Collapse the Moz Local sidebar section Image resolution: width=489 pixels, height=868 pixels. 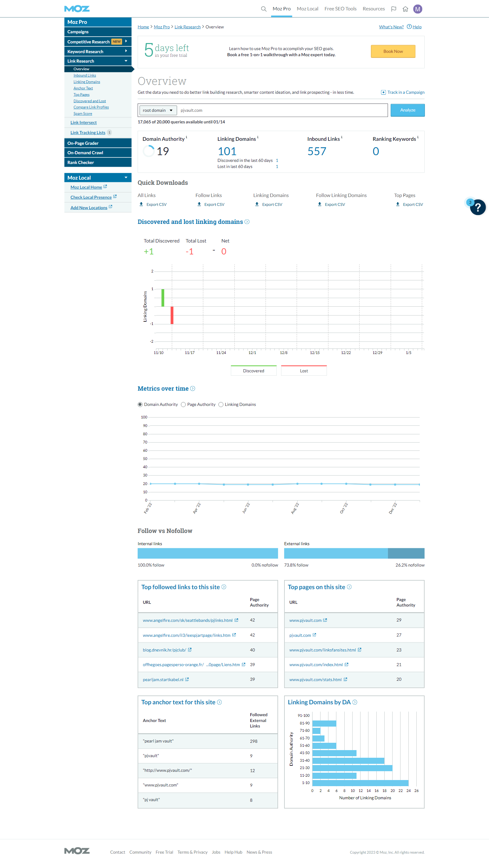126,177
